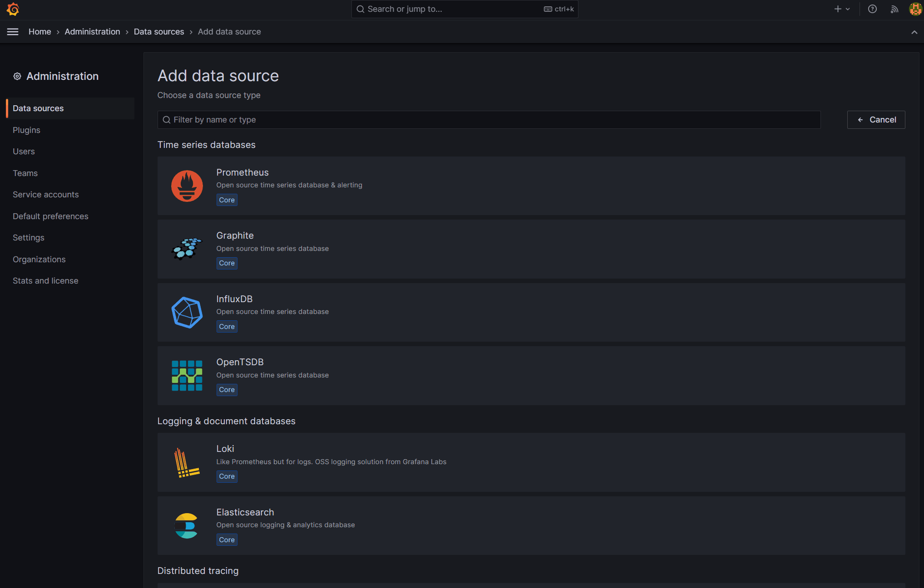This screenshot has width=924, height=588.
Task: Click the Grafana logo icon
Action: tap(13, 9)
